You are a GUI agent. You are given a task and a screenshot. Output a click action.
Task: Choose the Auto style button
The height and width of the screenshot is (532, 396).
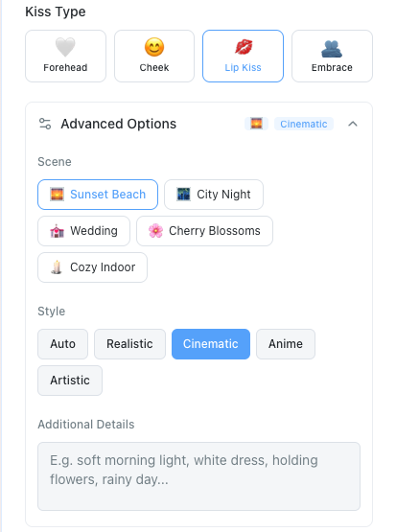62,344
